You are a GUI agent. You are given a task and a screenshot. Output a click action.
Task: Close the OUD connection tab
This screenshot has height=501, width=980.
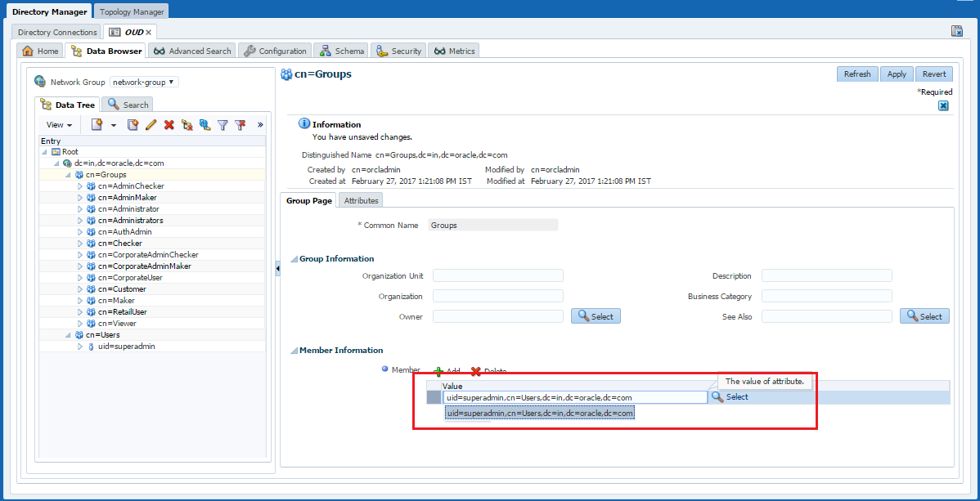tap(149, 32)
